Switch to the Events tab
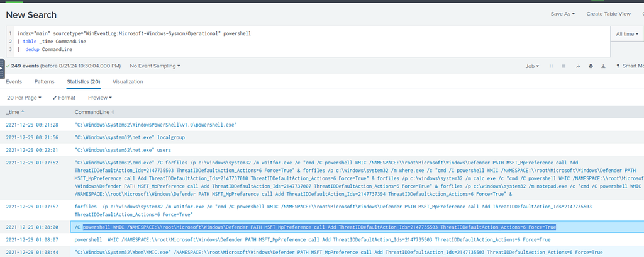 coord(14,81)
